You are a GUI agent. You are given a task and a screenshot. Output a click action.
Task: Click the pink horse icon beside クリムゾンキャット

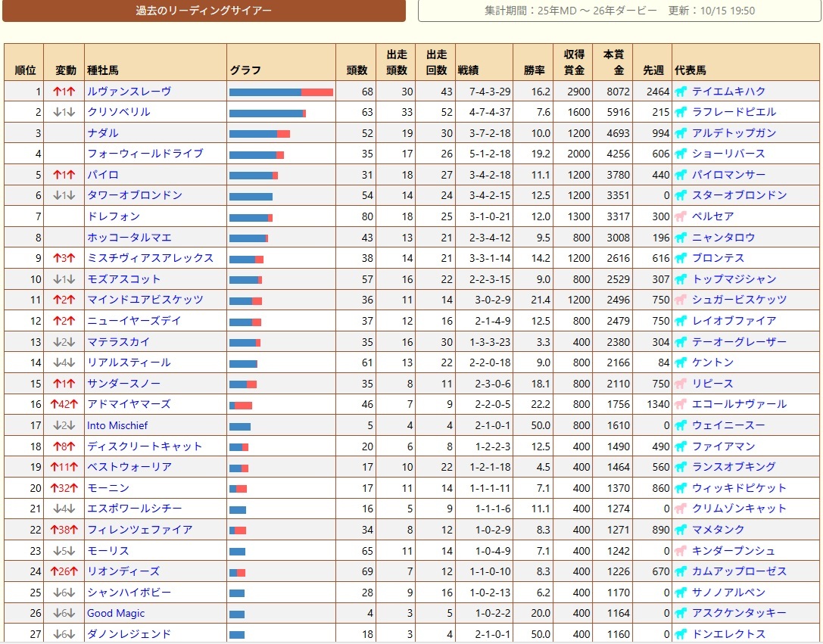[x=681, y=509]
